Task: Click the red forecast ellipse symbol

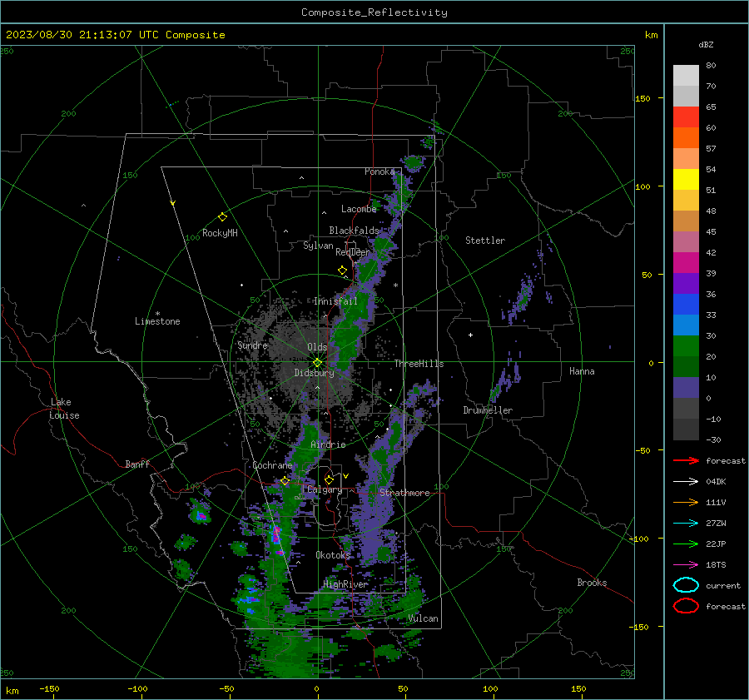Action: pos(686,606)
